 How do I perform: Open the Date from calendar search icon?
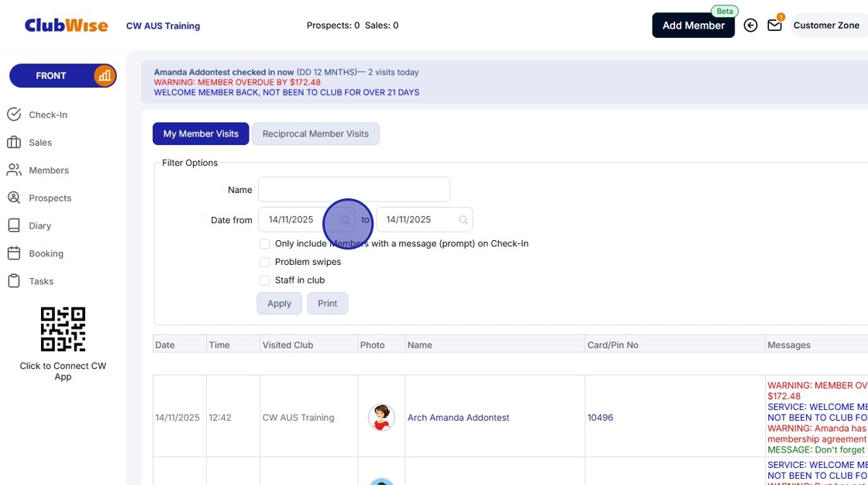346,220
